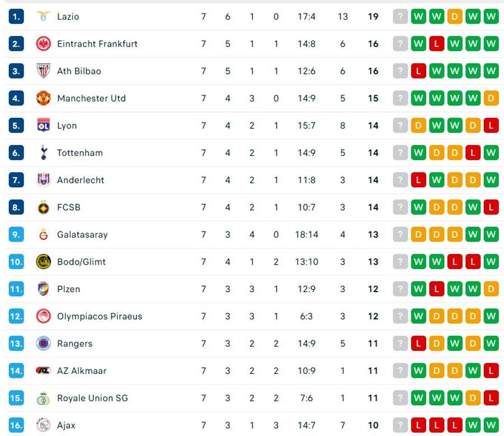Open the Eintracht Frankfurt team logo
504x436 pixels.
pos(43,44)
